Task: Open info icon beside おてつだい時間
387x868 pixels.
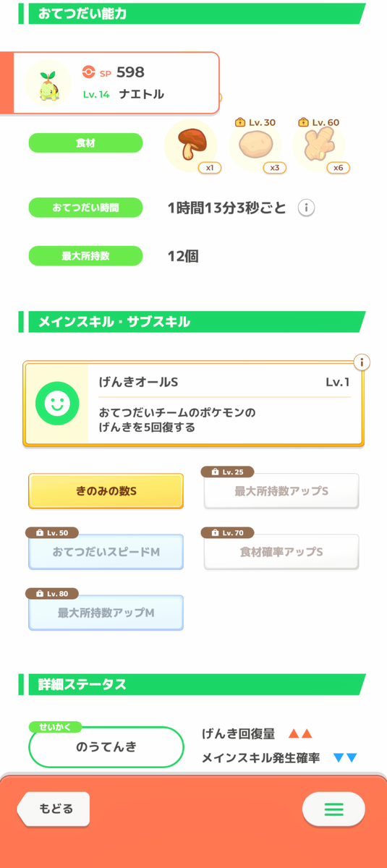Action: 307,208
